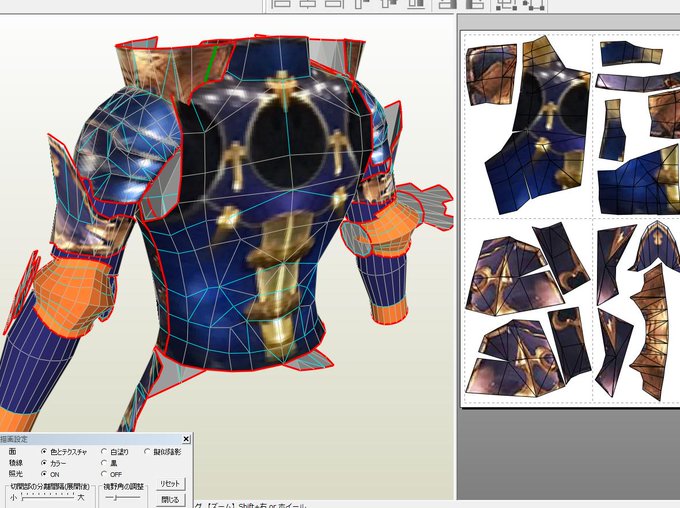Image resolution: width=680 pixels, height=508 pixels.
Task: Click the 切開部の分離間隔(展開後) group label
Action: 50,486
